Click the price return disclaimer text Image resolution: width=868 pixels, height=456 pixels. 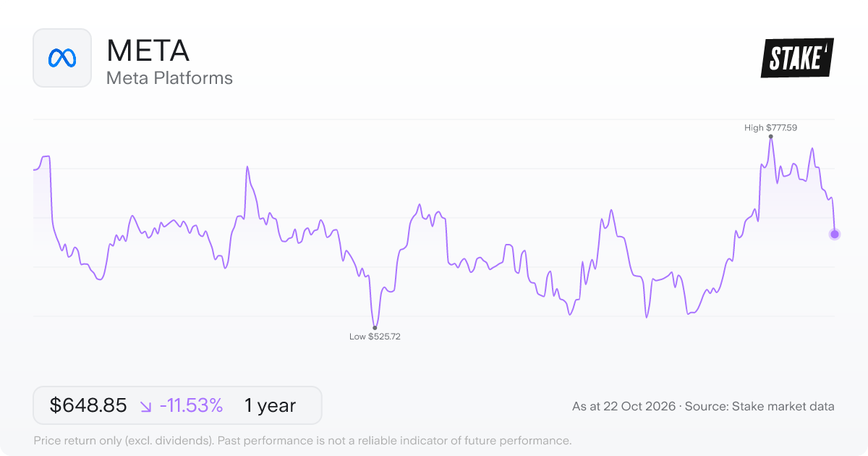tap(303, 440)
